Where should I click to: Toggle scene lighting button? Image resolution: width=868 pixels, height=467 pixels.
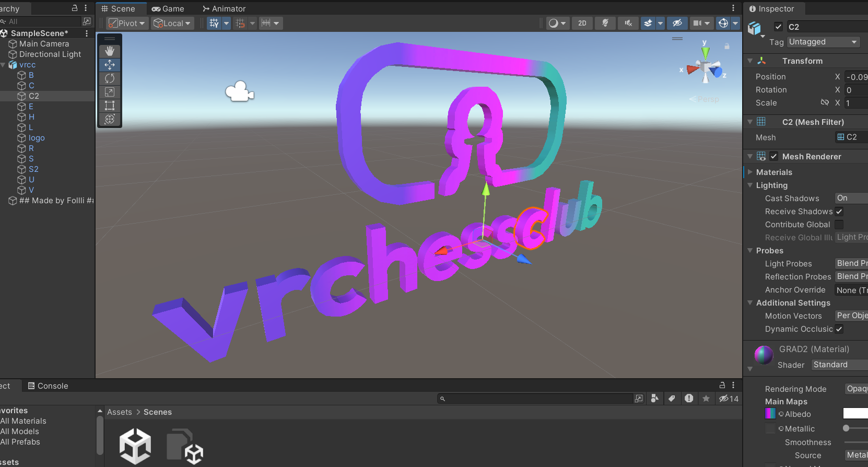pyautogui.click(x=605, y=23)
